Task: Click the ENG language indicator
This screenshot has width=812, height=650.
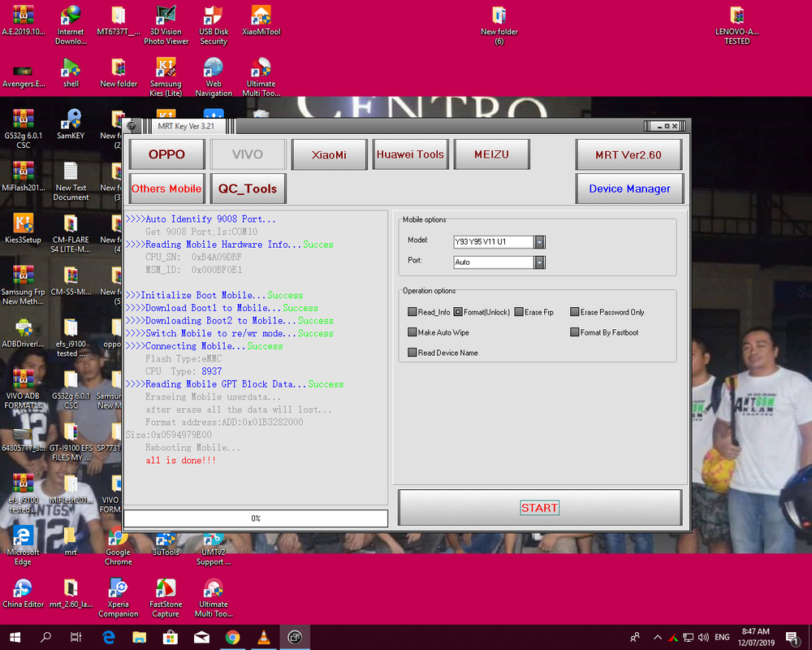Action: tap(722, 637)
